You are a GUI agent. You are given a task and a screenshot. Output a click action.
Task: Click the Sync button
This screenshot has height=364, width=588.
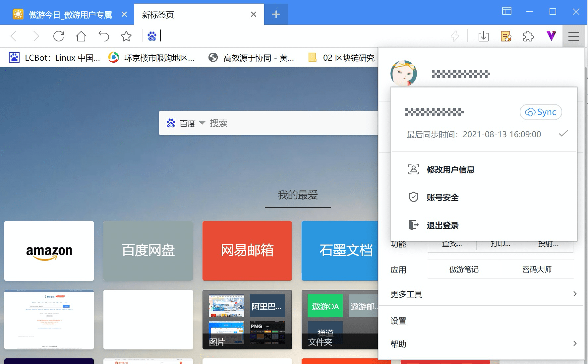pyautogui.click(x=541, y=112)
